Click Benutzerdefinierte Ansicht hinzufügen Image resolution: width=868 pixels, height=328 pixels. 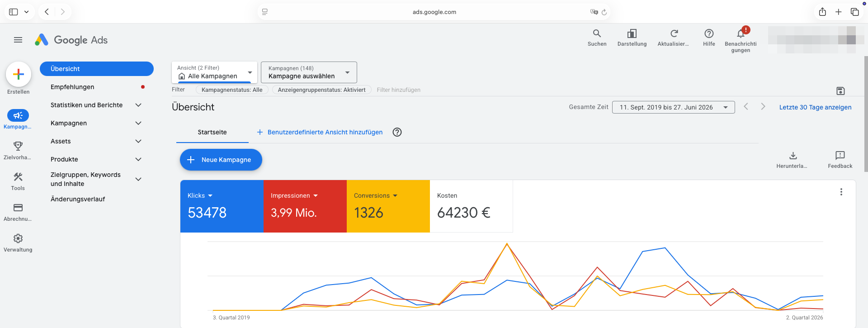320,132
